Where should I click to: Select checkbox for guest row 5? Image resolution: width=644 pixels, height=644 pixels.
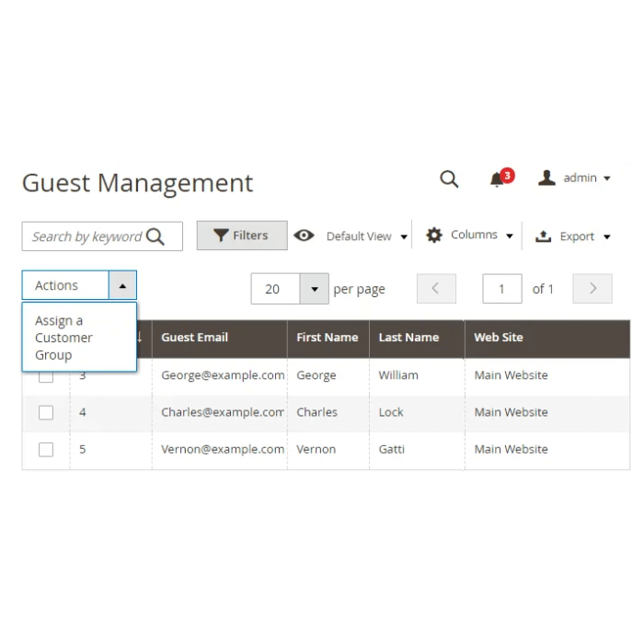[46, 449]
